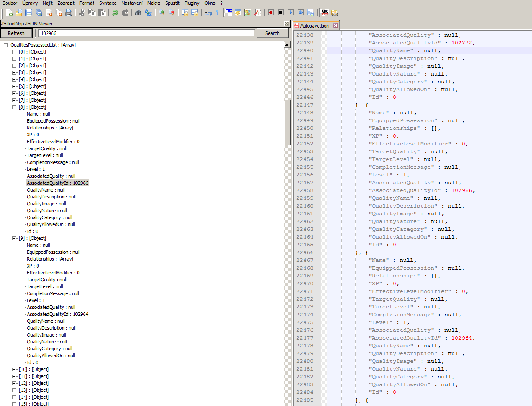Image resolution: width=532 pixels, height=406 pixels.
Task: Open the Pluginy menu
Action: [x=192, y=3]
